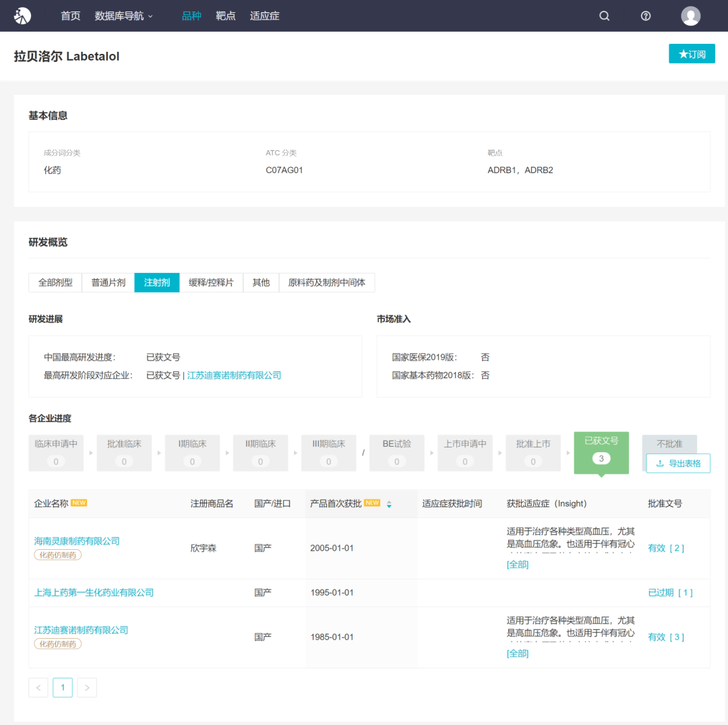Viewport: 728px width, 725px height.
Task: Click the 批准文号 column header
Action: click(665, 503)
